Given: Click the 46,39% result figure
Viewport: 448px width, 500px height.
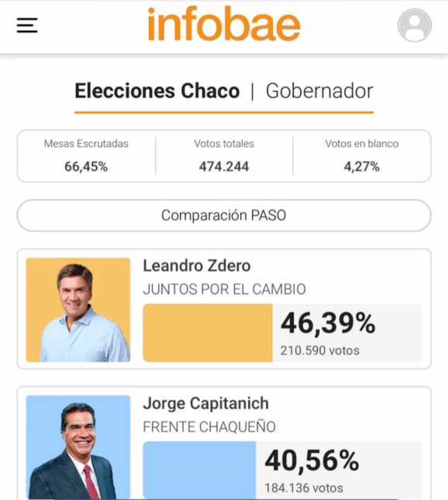Looking at the screenshot, I should [328, 324].
